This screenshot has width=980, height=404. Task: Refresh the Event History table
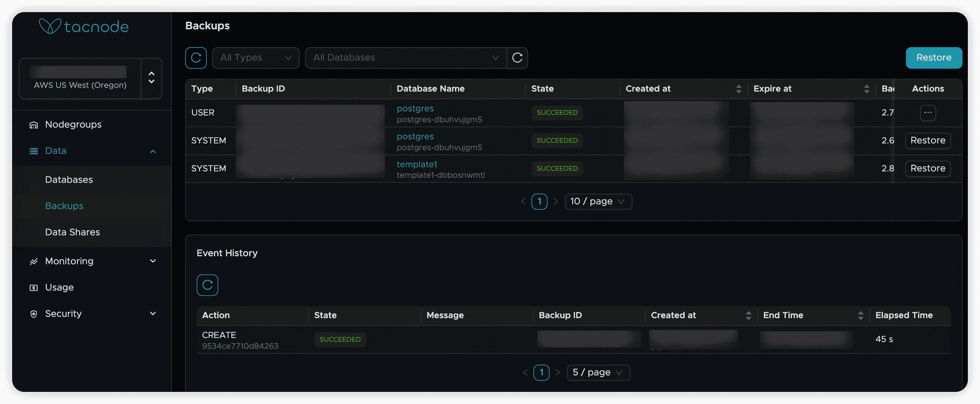pos(207,285)
